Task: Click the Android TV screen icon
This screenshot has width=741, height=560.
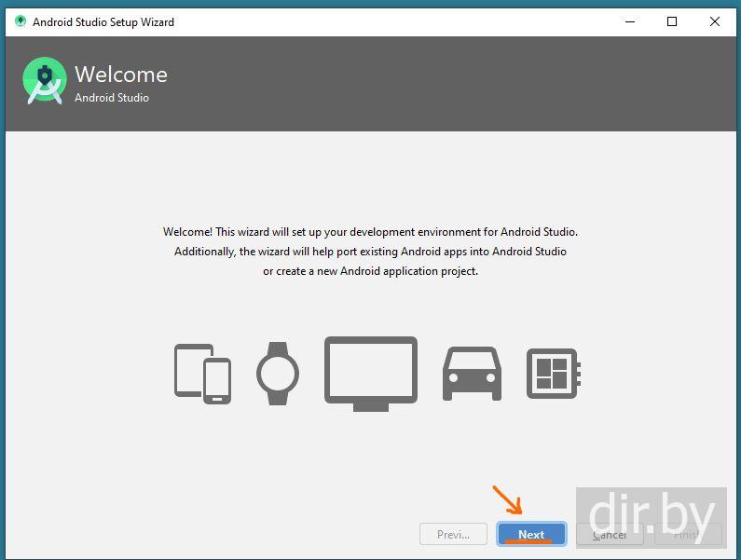Action: coord(370,373)
